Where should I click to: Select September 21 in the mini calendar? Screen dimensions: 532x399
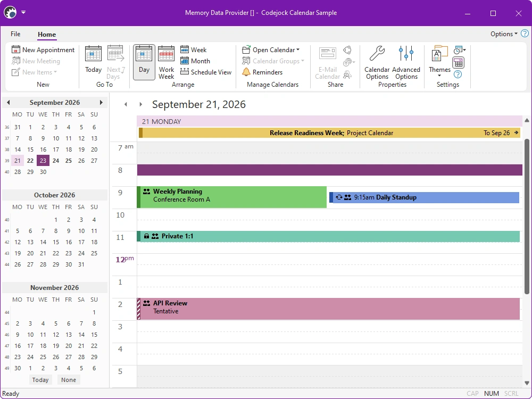pyautogui.click(x=18, y=161)
